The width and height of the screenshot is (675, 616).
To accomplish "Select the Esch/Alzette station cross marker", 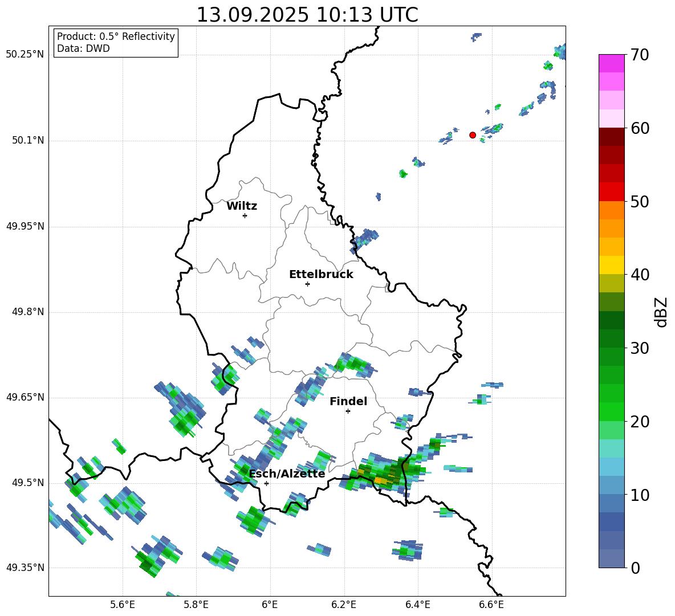I will pyautogui.click(x=266, y=483).
